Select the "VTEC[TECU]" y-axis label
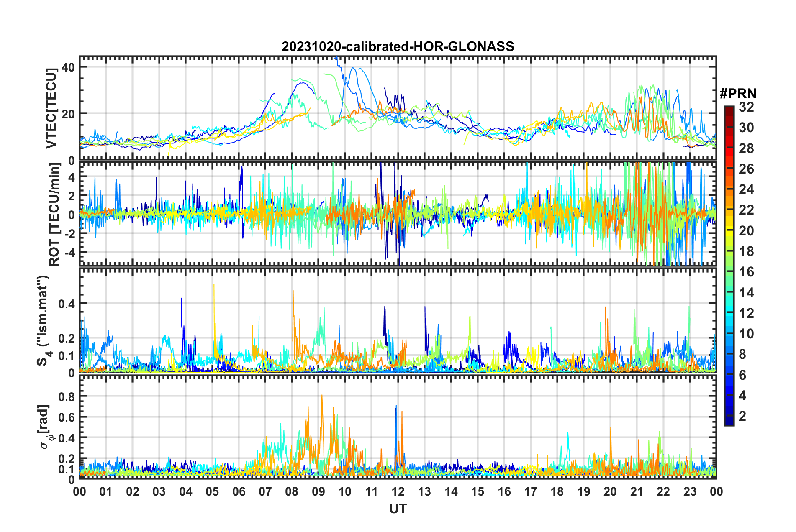This screenshot has width=796, height=532. pyautogui.click(x=51, y=108)
